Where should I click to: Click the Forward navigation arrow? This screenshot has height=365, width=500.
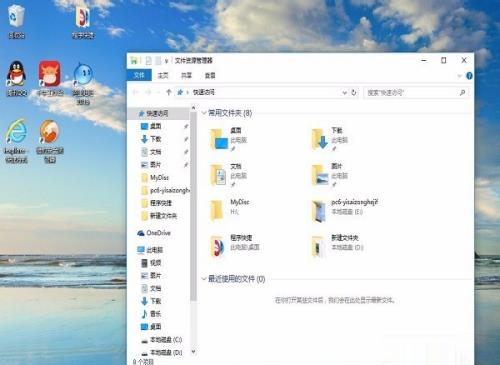(148, 92)
